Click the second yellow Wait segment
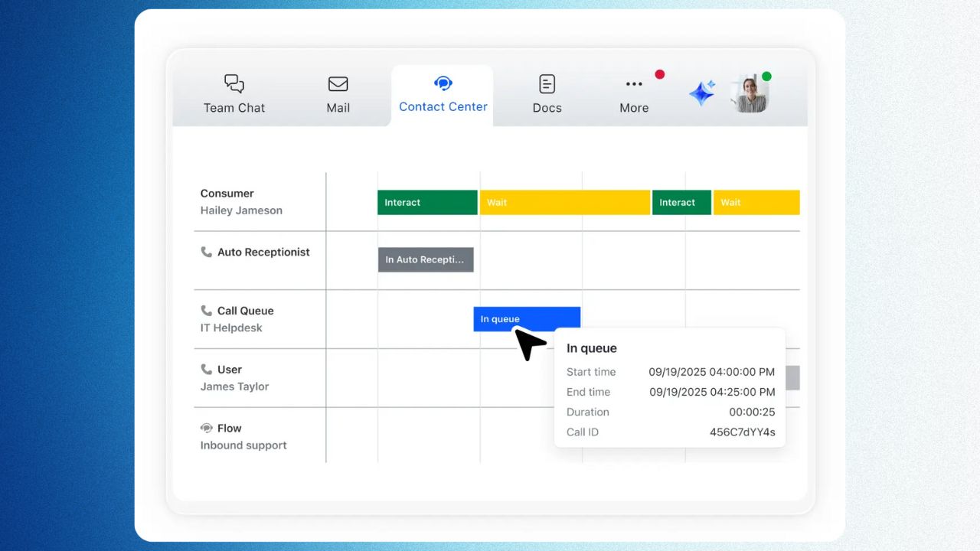The width and height of the screenshot is (980, 551). point(756,203)
